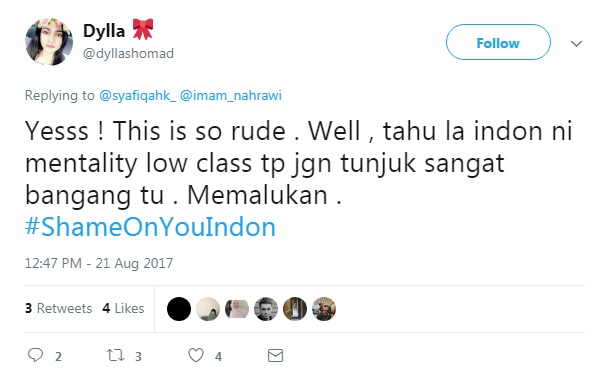Image resolution: width=601 pixels, height=389 pixels.
Task: Open Dylla's profile picture
Action: point(49,42)
